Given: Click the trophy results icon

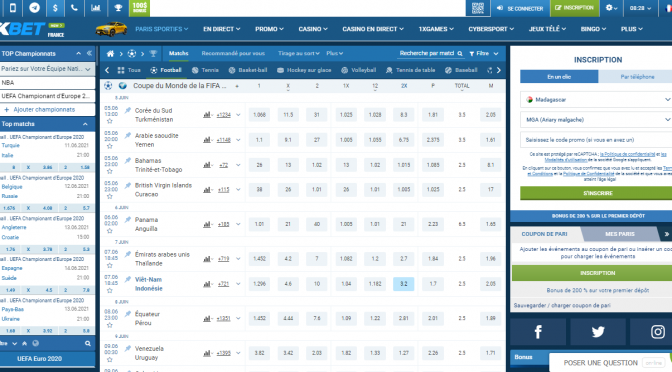Looking at the screenshot, I should point(118,8).
